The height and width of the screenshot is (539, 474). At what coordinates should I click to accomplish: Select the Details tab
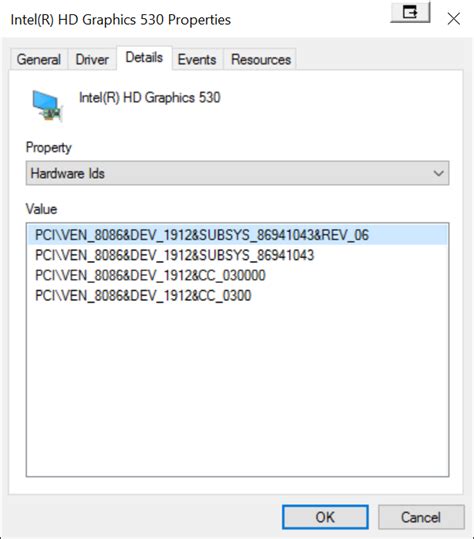point(144,58)
